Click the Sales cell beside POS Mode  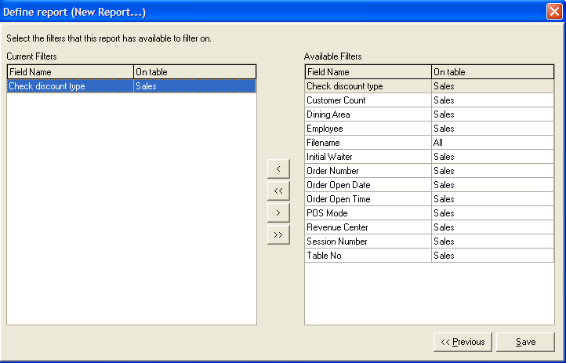tap(493, 213)
